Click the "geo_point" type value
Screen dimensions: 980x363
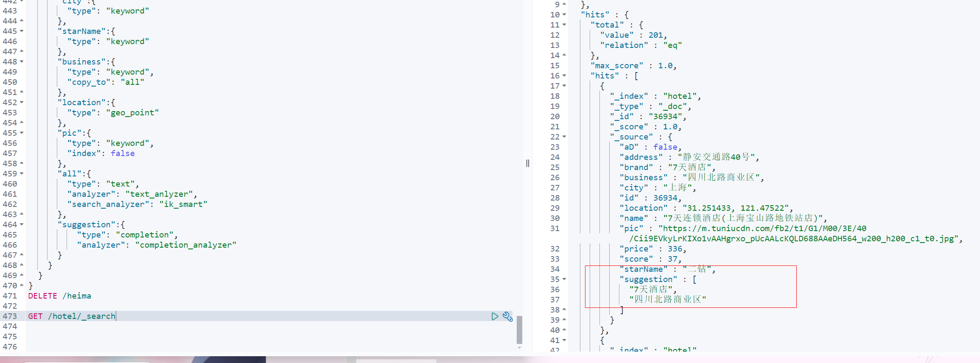132,113
